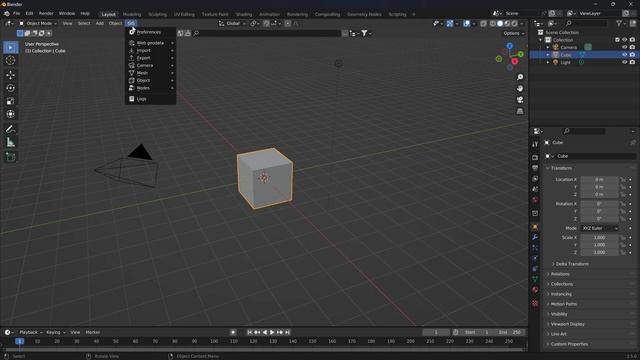Open the Keying menu in timeline

(55, 332)
